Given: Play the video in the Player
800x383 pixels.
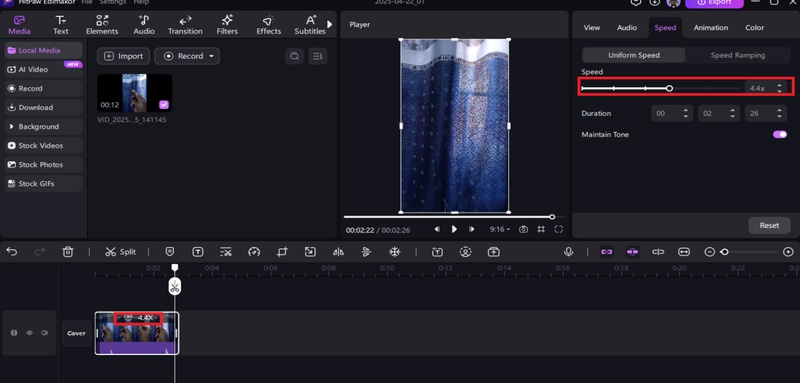Looking at the screenshot, I should coord(454,229).
